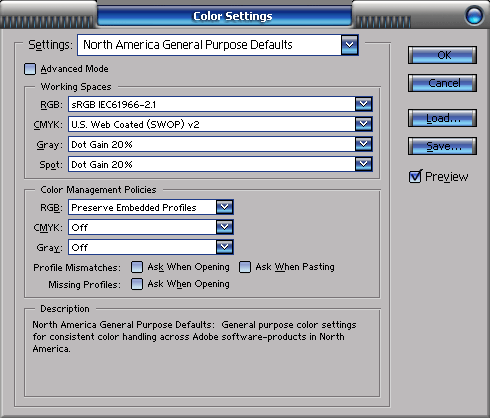Open the Spot working space dropdown arrow
This screenshot has height=418, width=490.
(364, 164)
